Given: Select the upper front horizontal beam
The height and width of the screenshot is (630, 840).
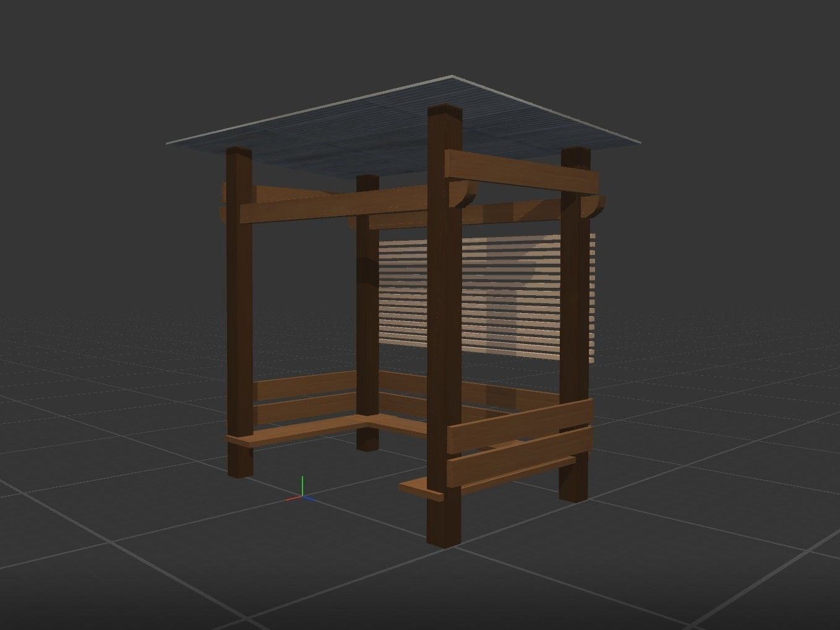Looking at the screenshot, I should 520,173.
